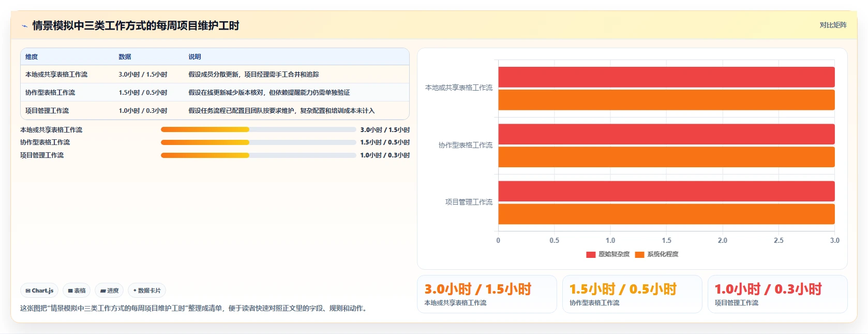868x334 pixels.
Task: Click chart axis label 本地或共享表格工作流
Action: (x=459, y=88)
